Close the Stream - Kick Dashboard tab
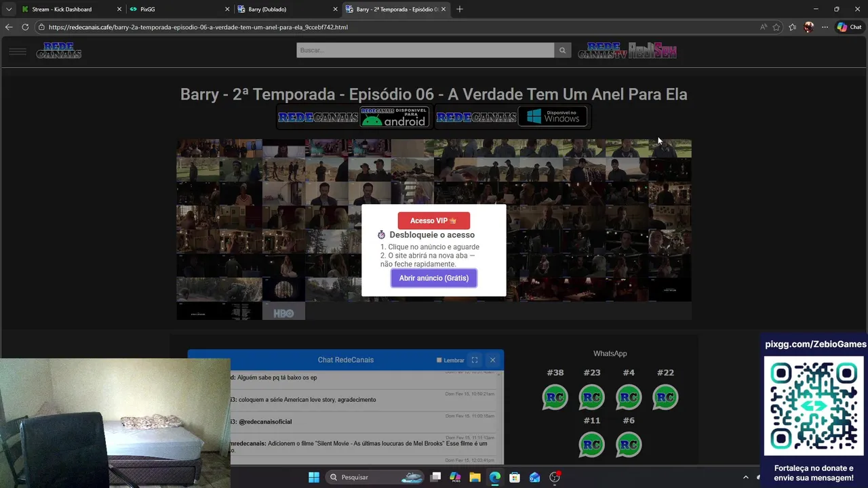 pyautogui.click(x=119, y=9)
